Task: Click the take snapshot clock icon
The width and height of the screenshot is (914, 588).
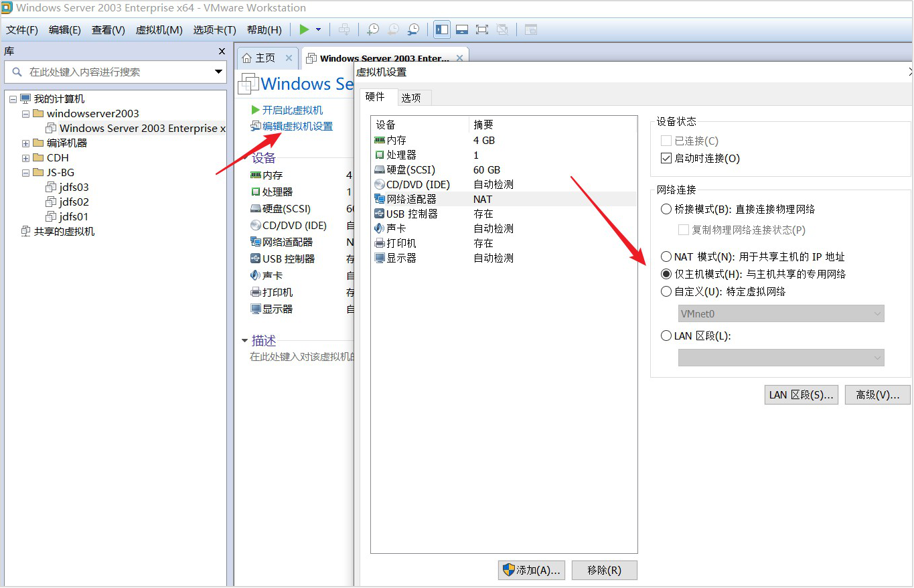Action: coord(373,29)
